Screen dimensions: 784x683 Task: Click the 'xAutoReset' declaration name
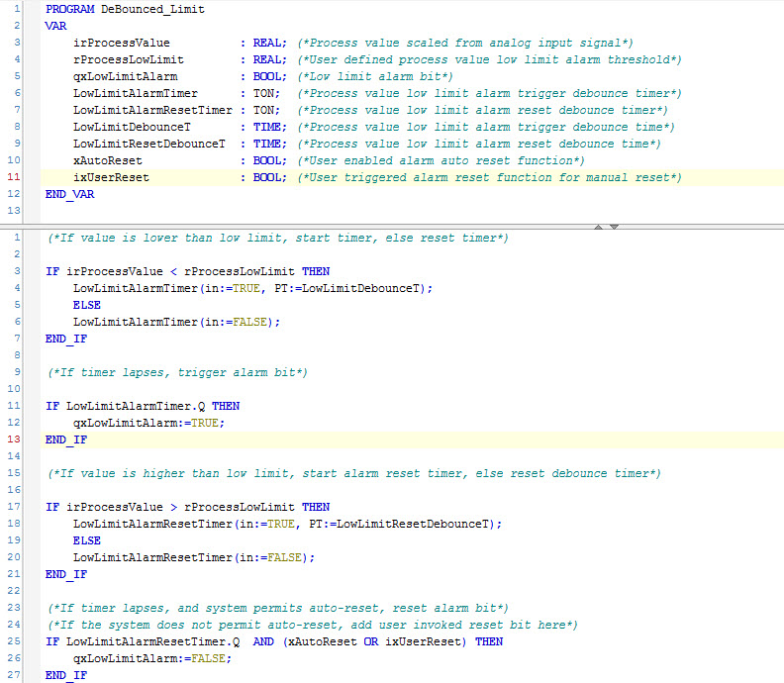(x=108, y=160)
